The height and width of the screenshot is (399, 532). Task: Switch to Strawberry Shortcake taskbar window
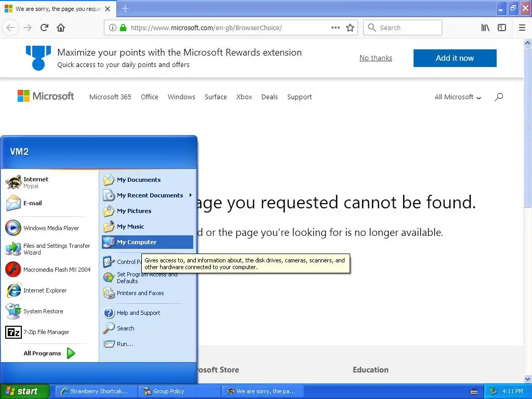[96, 391]
